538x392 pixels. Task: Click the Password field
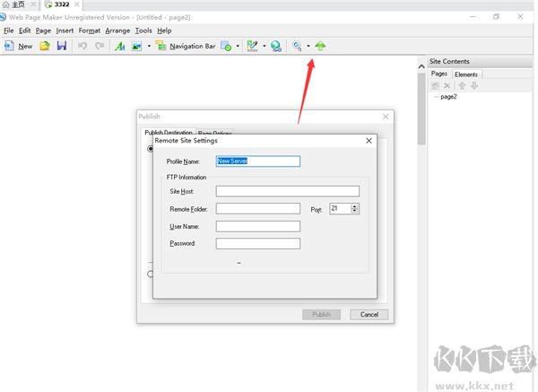tap(258, 243)
